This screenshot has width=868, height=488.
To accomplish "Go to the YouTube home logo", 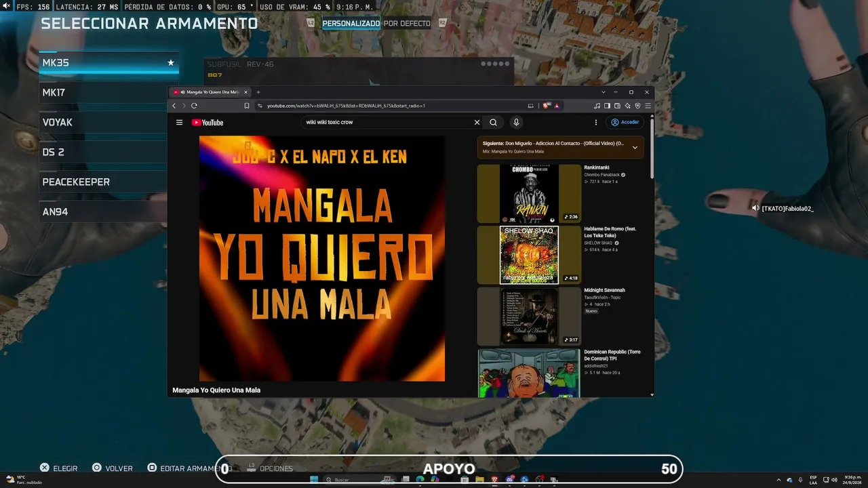I will point(208,123).
